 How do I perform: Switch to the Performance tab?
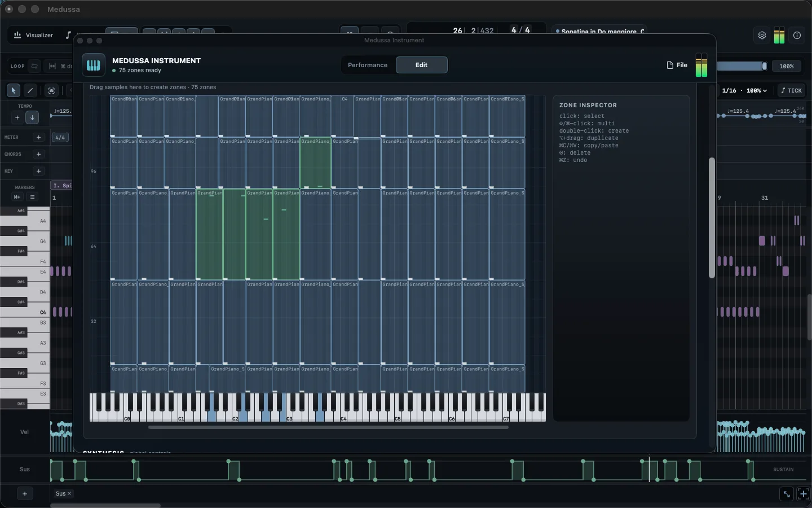(368, 65)
